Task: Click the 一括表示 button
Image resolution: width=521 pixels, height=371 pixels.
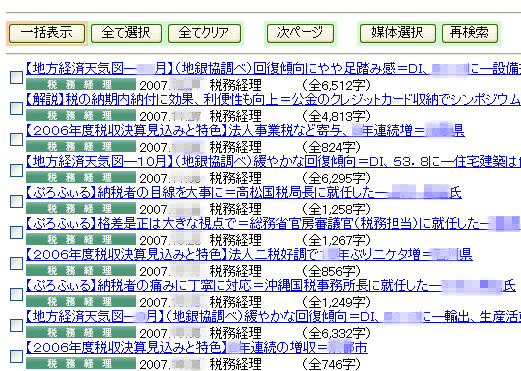Action: coord(47,33)
